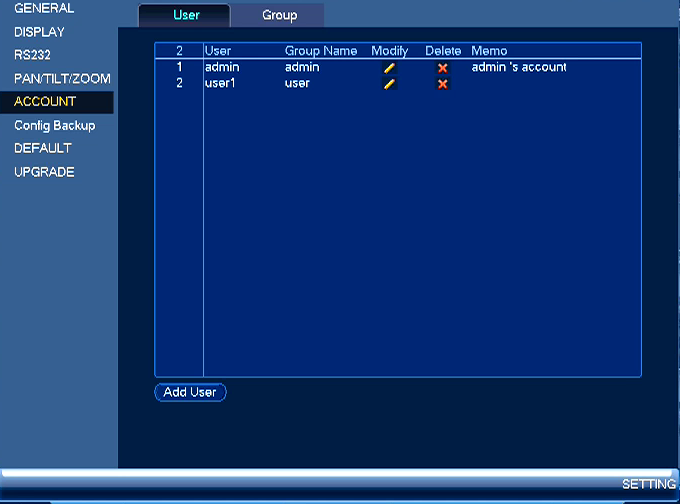Click the "admin 's account" memo text
Image resolution: width=680 pixels, height=504 pixels.
tap(519, 67)
